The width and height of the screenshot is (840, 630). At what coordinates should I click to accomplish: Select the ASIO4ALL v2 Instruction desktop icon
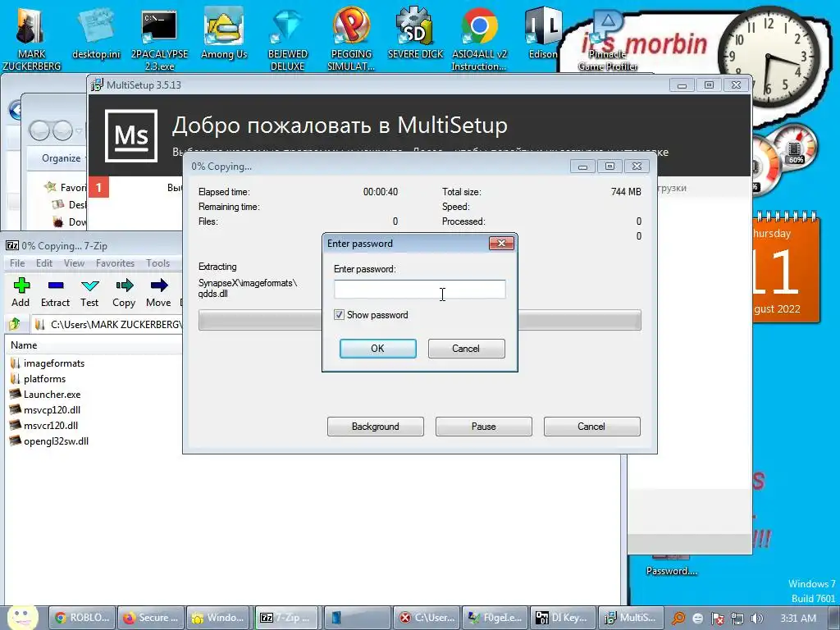tap(479, 38)
